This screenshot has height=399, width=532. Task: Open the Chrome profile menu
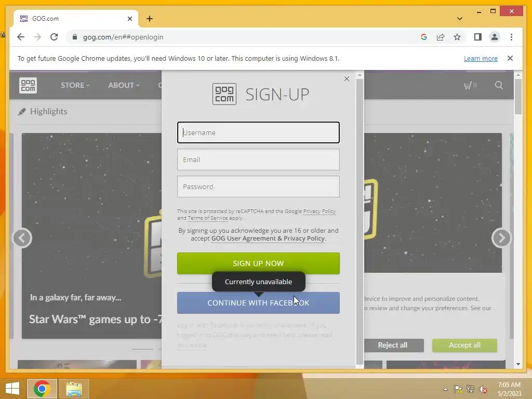495,37
